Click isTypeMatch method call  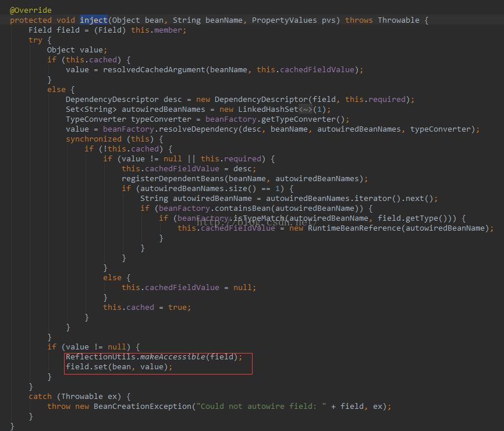coord(259,218)
